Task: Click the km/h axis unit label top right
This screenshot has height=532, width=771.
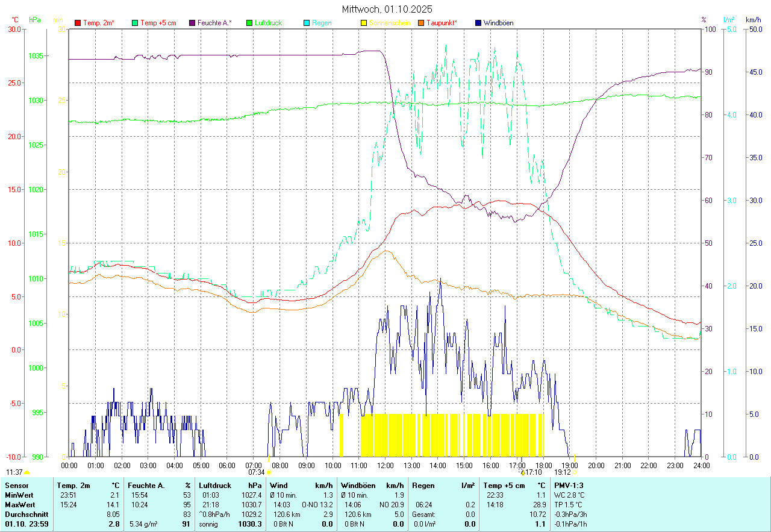Action: click(753, 20)
